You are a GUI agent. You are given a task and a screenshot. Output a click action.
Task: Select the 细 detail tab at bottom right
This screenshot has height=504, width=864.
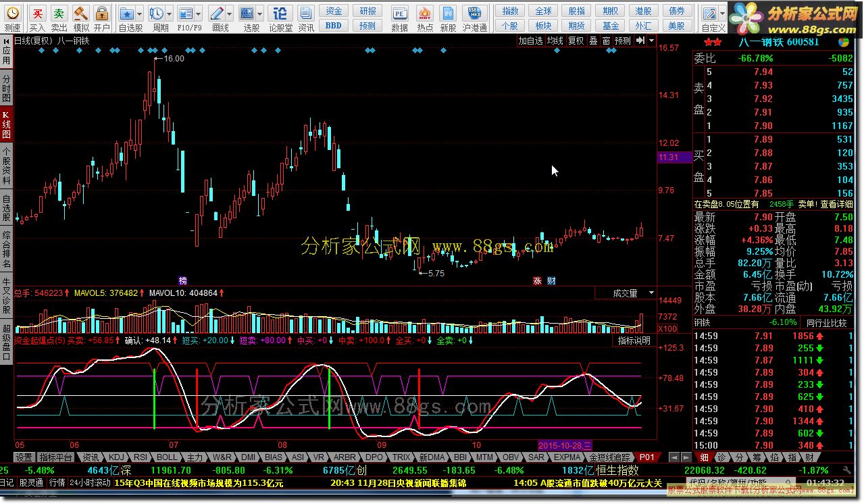pos(704,457)
